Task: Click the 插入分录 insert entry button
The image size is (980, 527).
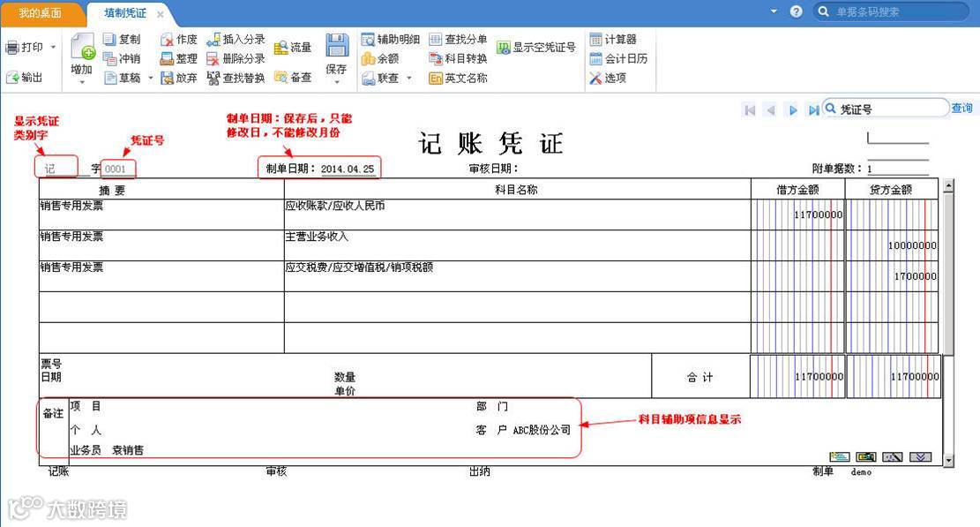Action: tap(236, 40)
